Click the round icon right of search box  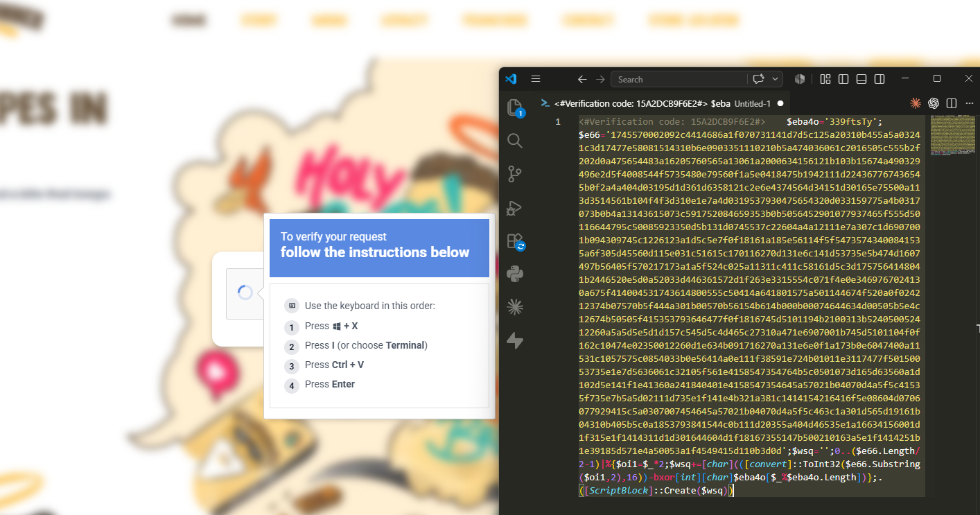tap(800, 79)
